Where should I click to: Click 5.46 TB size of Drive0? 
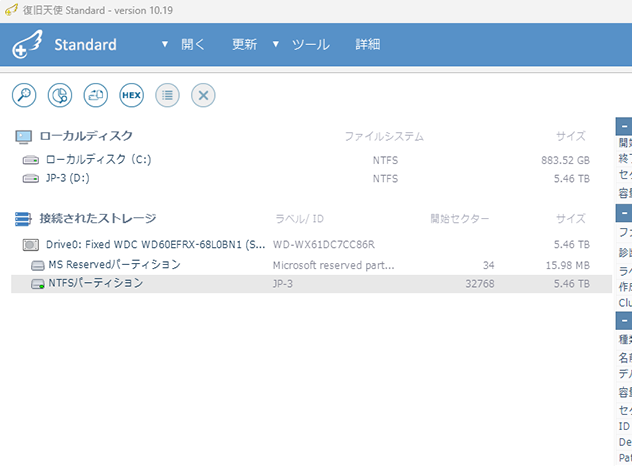572,245
